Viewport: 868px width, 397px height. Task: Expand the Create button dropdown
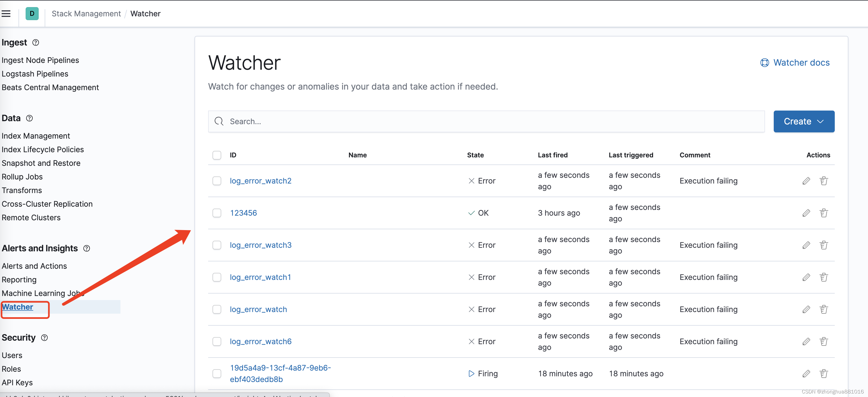[x=820, y=121]
